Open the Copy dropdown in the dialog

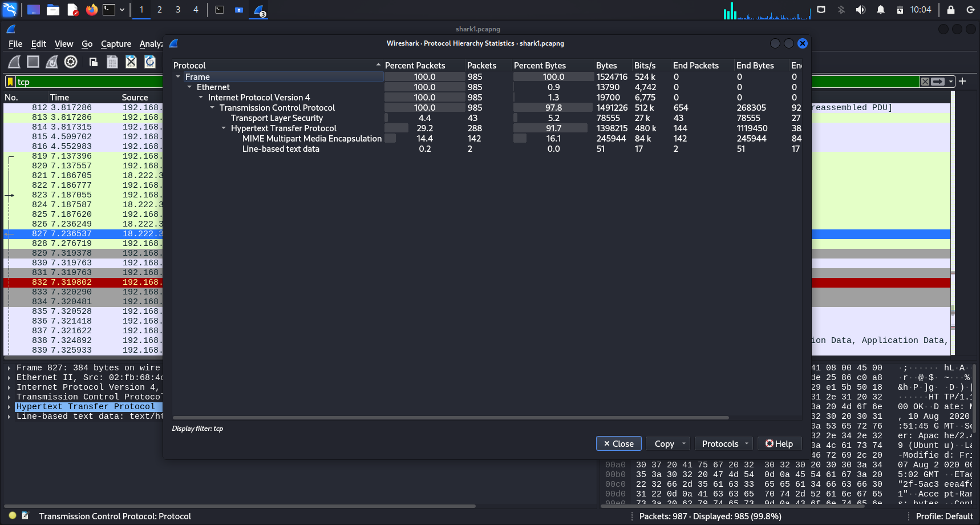[x=669, y=443]
